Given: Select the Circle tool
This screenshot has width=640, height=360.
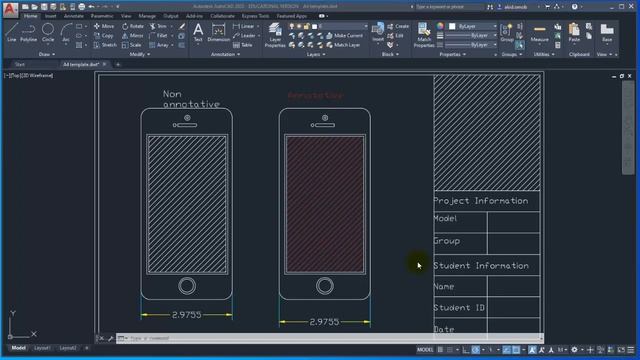Looking at the screenshot, I should click(x=48, y=33).
